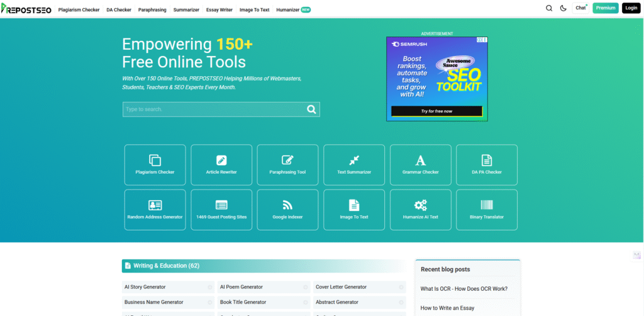
Task: Open the Chat button in header
Action: (x=580, y=8)
